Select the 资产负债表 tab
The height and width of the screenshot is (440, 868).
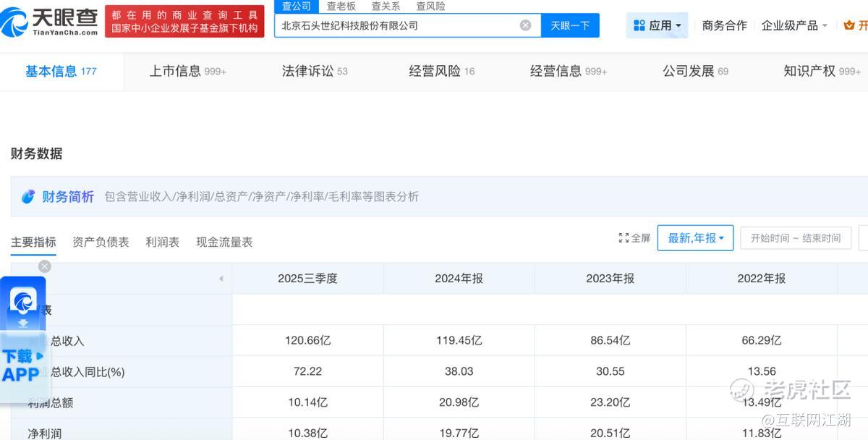tap(101, 242)
